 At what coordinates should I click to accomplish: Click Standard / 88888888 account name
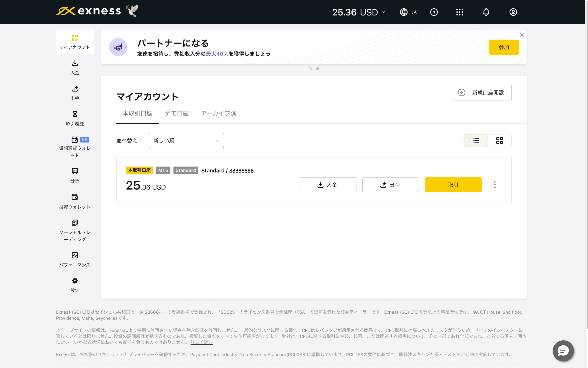227,171
